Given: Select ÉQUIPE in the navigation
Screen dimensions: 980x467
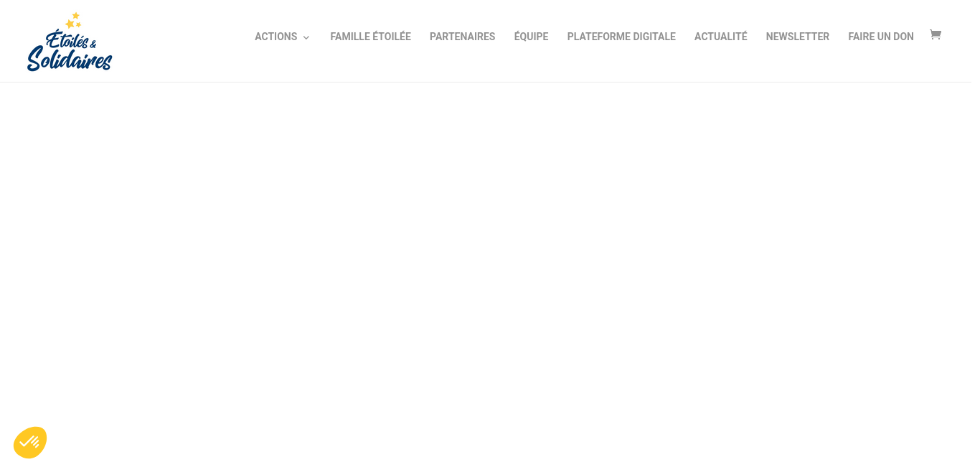Looking at the screenshot, I should [x=531, y=37].
